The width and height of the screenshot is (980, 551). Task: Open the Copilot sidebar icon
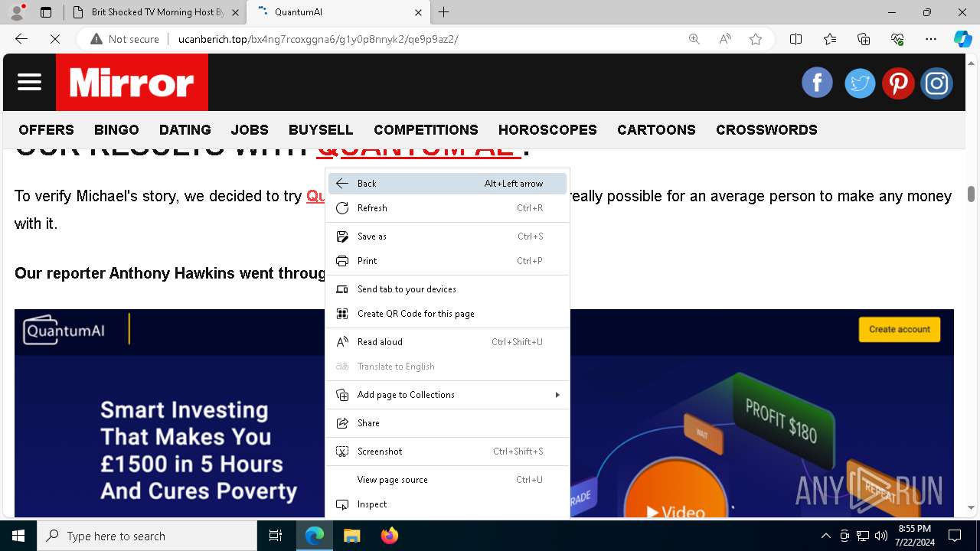(962, 39)
